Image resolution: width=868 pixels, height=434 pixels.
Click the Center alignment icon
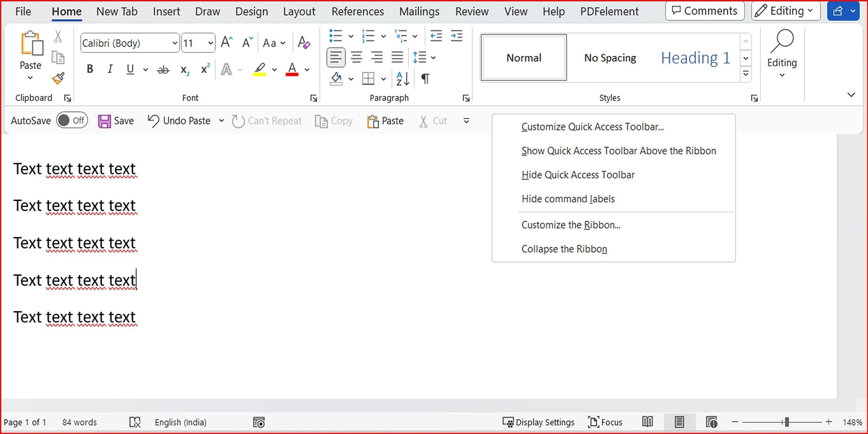pos(356,57)
